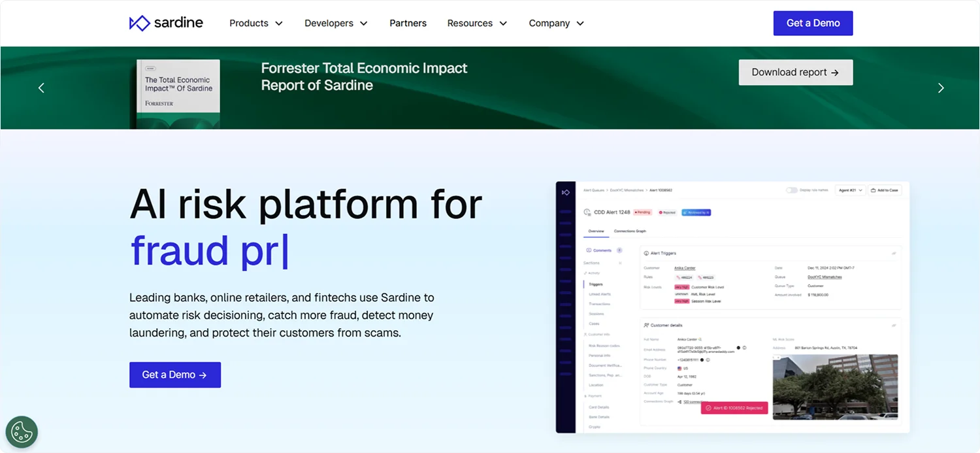Expand the Company menu
980x453 pixels.
pos(556,23)
